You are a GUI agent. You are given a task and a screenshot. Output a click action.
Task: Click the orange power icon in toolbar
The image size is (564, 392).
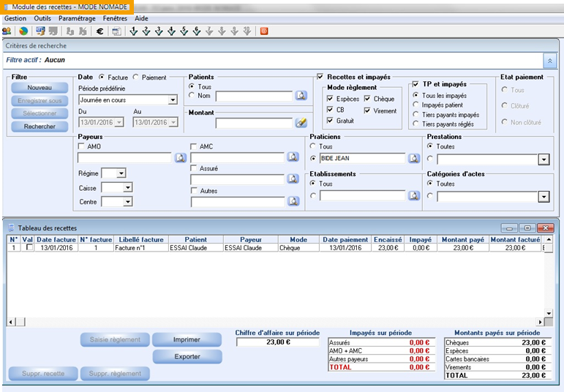(264, 31)
